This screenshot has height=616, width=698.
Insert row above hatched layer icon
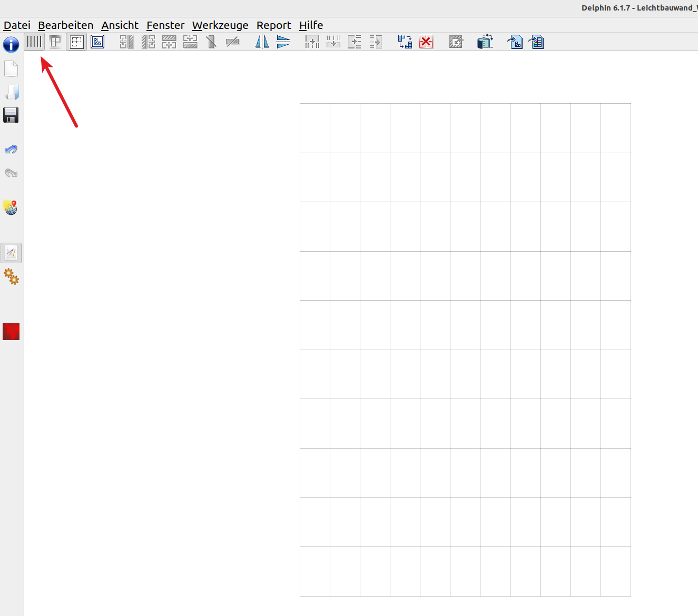tap(190, 42)
